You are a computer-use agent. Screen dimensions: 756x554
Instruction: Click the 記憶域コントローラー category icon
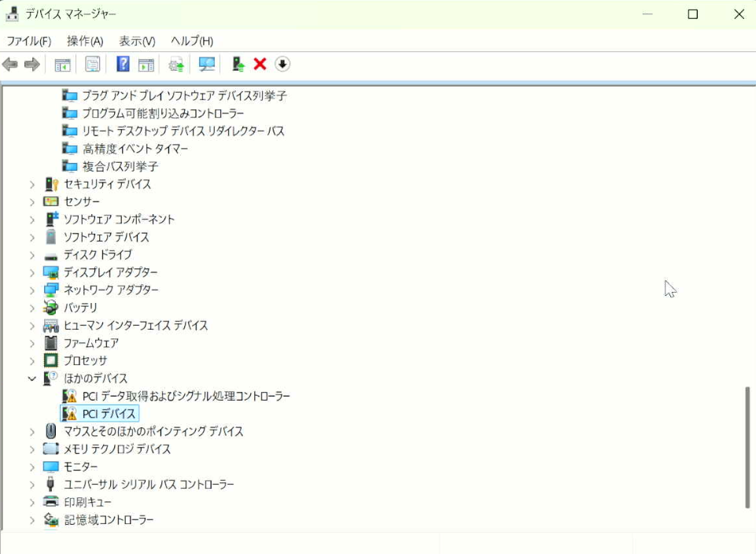click(51, 519)
